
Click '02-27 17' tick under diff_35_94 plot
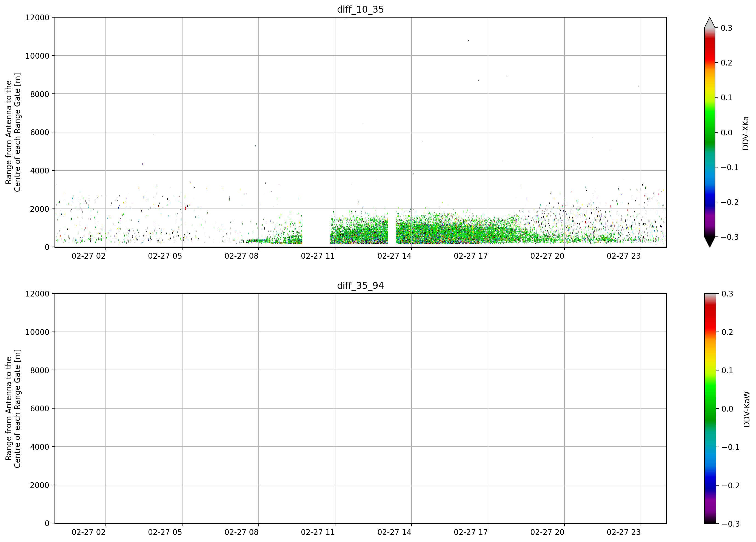(x=471, y=532)
